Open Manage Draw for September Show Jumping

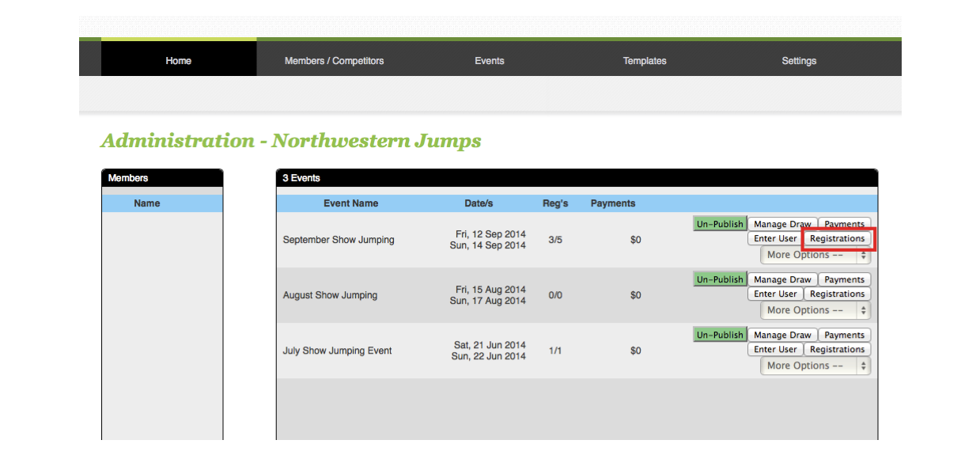tap(782, 224)
